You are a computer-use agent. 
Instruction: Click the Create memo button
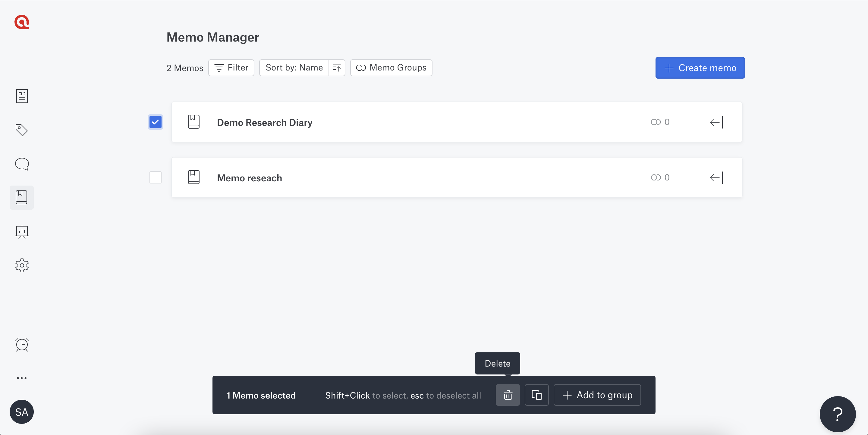700,68
